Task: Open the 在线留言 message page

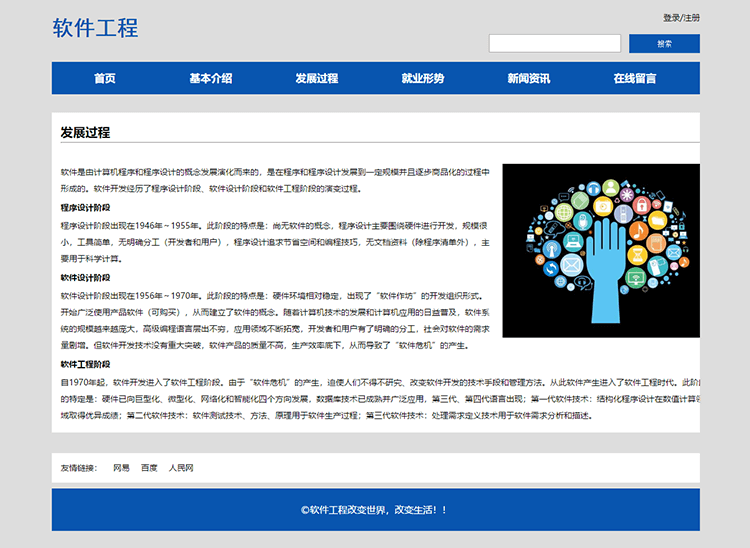Action: tap(635, 79)
